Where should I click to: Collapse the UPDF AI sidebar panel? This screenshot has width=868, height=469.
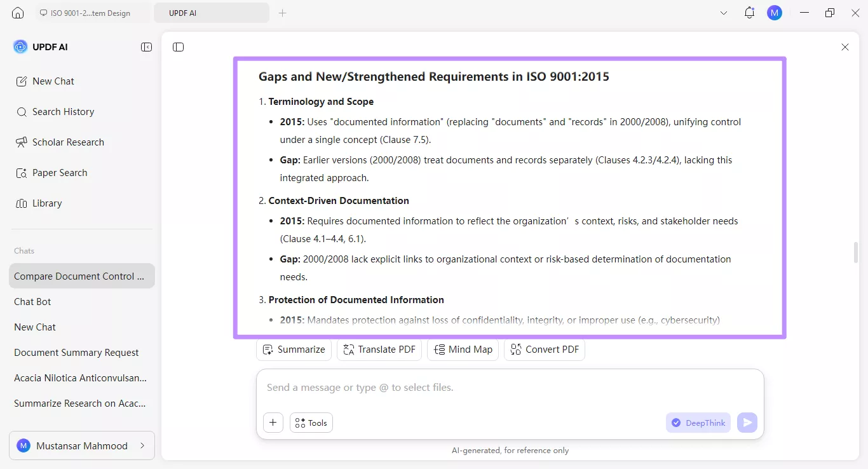pyautogui.click(x=147, y=47)
